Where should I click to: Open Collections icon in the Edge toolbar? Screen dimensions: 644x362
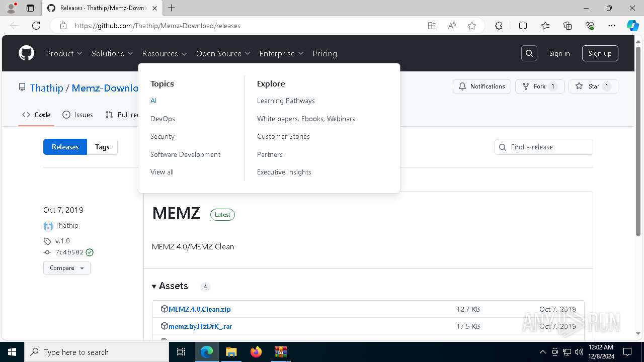tap(568, 26)
